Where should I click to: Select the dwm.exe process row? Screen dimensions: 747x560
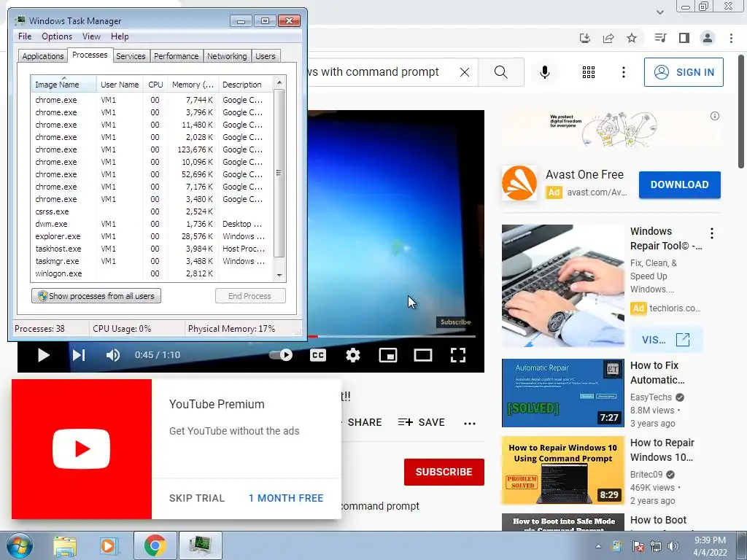(x=152, y=224)
